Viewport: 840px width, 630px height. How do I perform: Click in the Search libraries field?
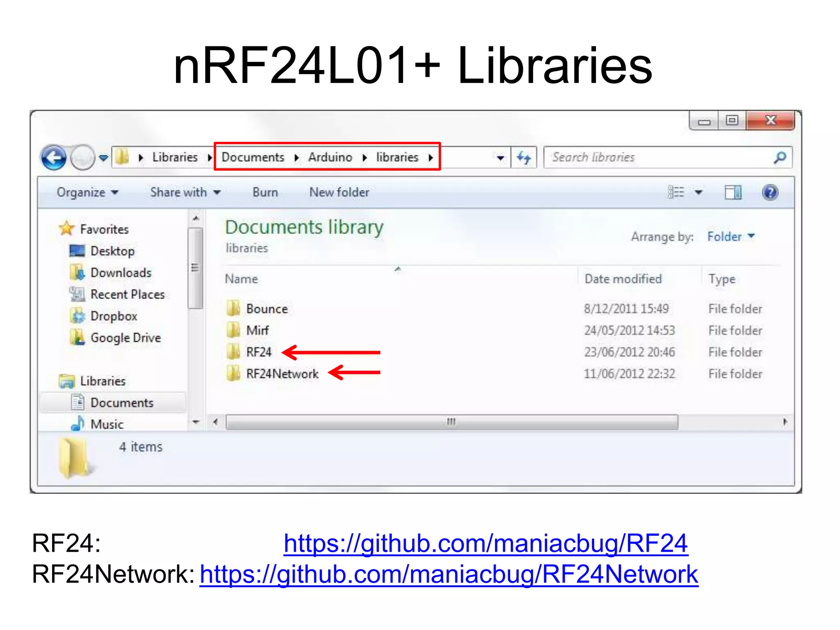click(656, 157)
